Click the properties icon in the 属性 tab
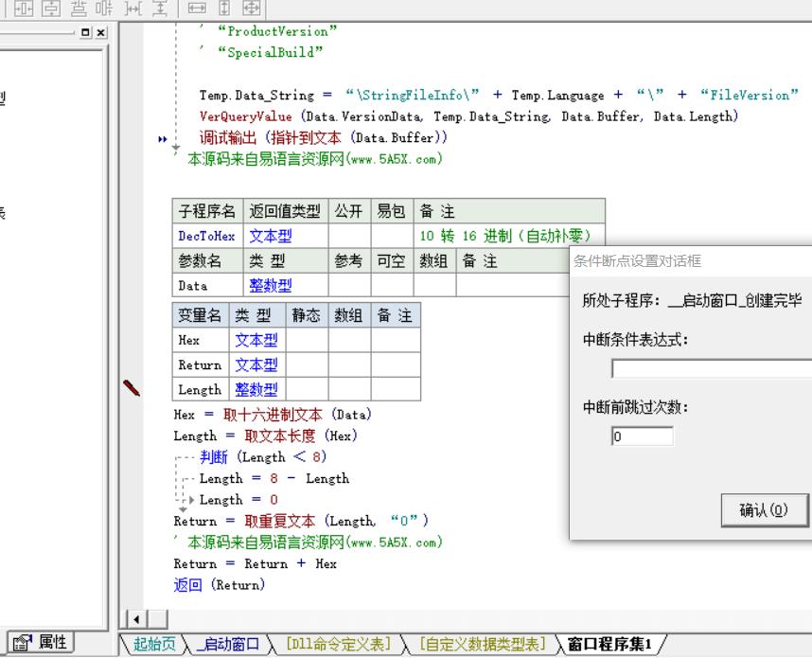 click(x=23, y=643)
